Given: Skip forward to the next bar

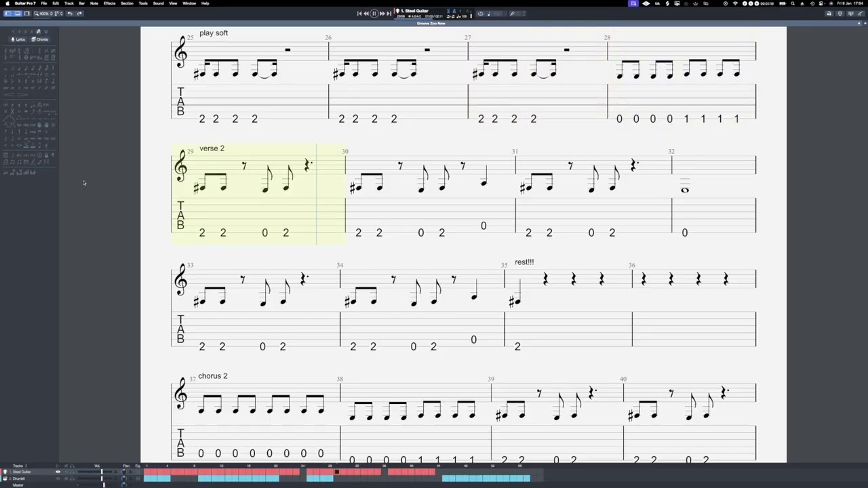Looking at the screenshot, I should 382,14.
